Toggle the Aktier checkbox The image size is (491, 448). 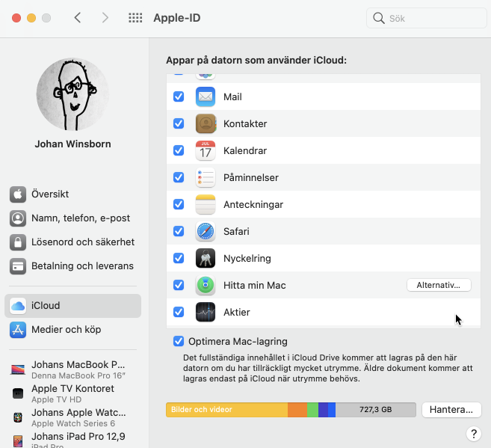coord(179,313)
